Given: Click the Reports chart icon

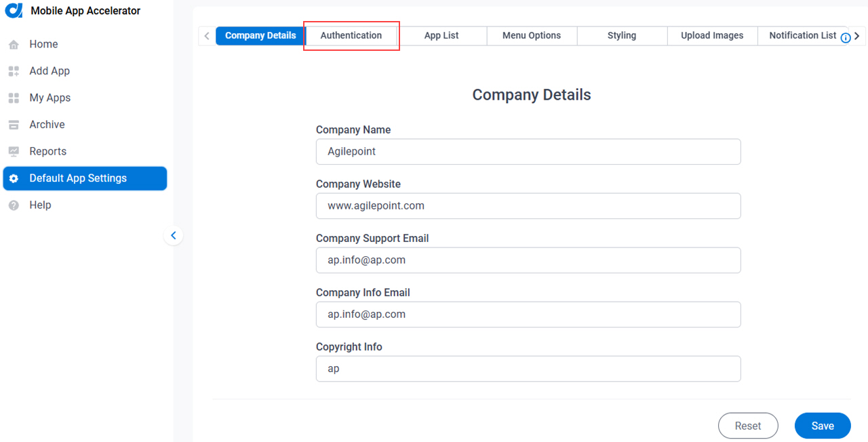Looking at the screenshot, I should coord(14,152).
